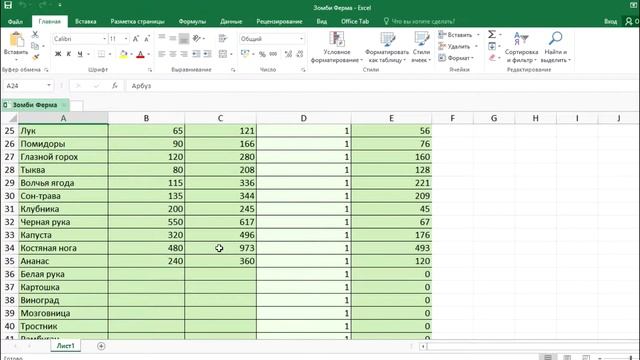This screenshot has width=640, height=360.
Task: Toggle center horizontal alignment
Action: click(173, 54)
